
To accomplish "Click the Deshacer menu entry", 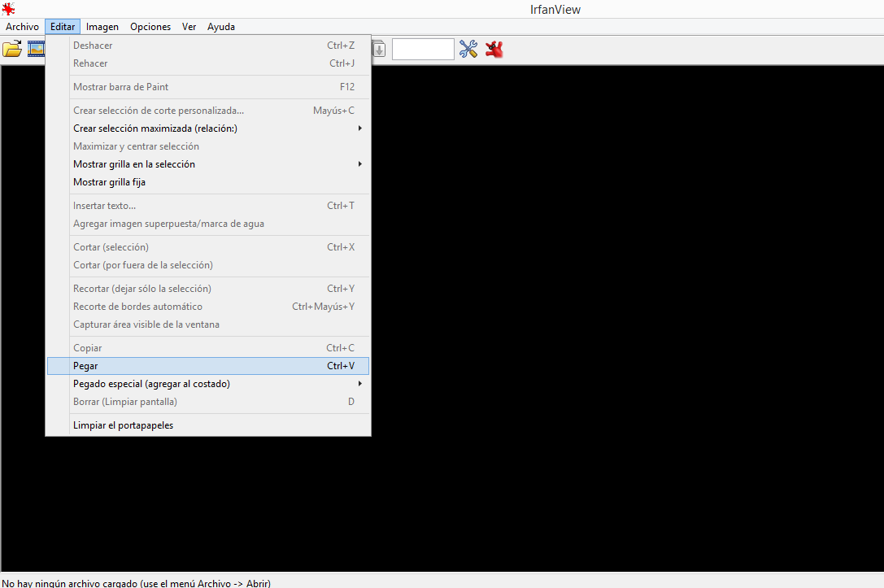I will [208, 46].
